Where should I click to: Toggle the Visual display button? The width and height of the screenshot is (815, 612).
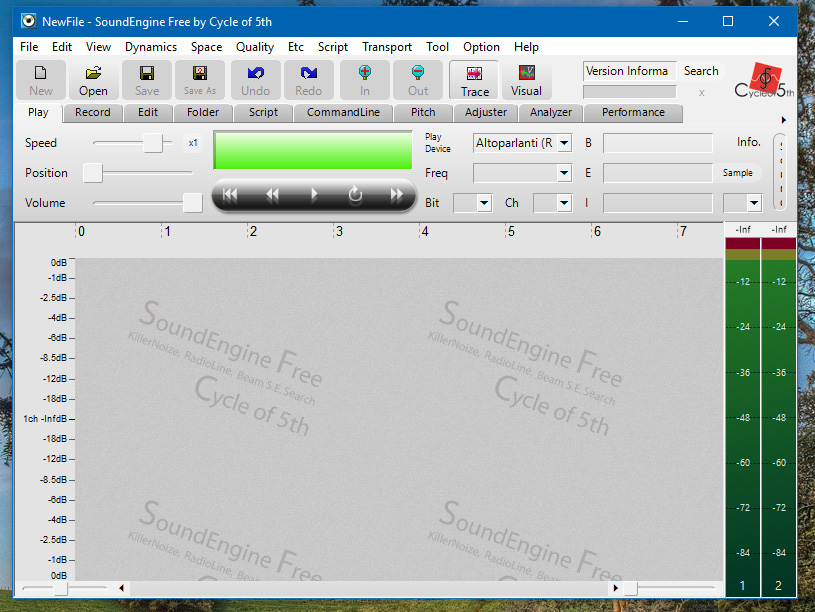pos(526,79)
